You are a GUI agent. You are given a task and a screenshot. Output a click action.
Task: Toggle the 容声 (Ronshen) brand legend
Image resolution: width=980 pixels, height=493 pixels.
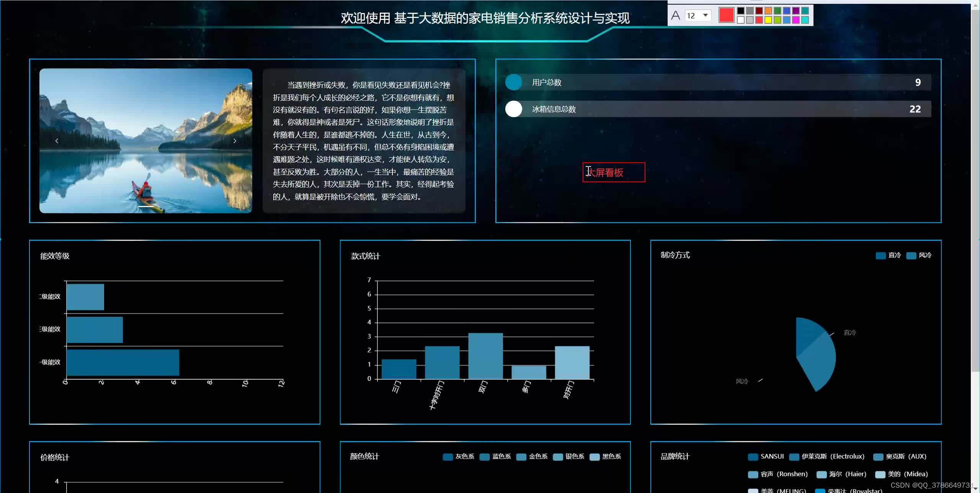[778, 474]
